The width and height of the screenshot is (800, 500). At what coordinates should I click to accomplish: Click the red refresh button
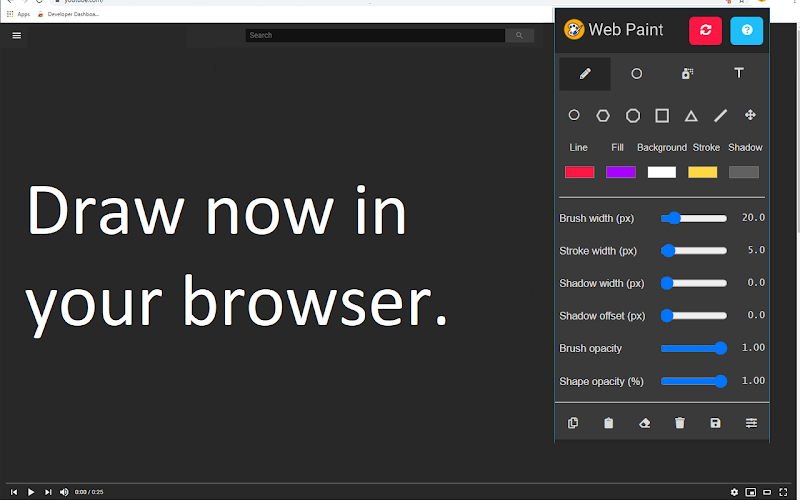click(705, 31)
